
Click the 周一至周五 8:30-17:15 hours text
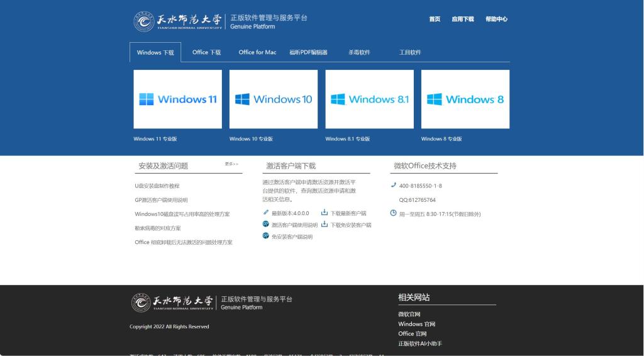pos(440,214)
